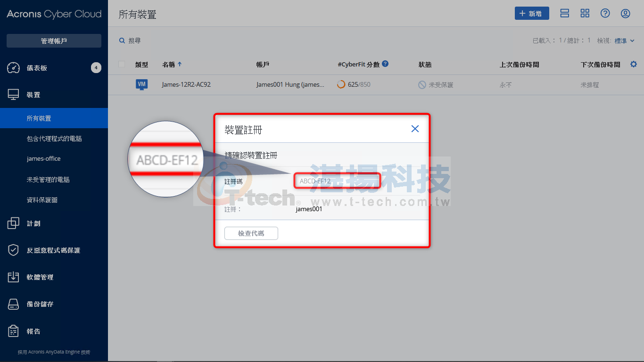Viewport: 644px width, 362px height.
Task: Click the 反惡意程式碼保護 shield icon
Action: tap(13, 250)
